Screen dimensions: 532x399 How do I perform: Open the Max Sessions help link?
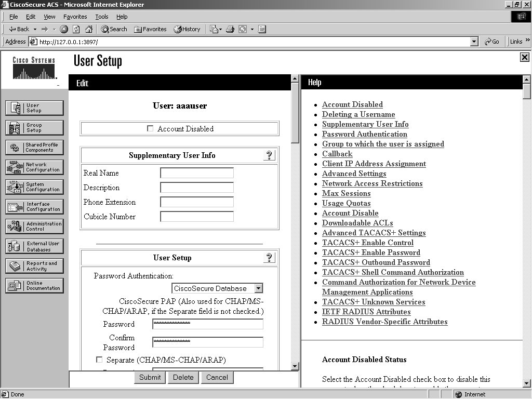[346, 193]
